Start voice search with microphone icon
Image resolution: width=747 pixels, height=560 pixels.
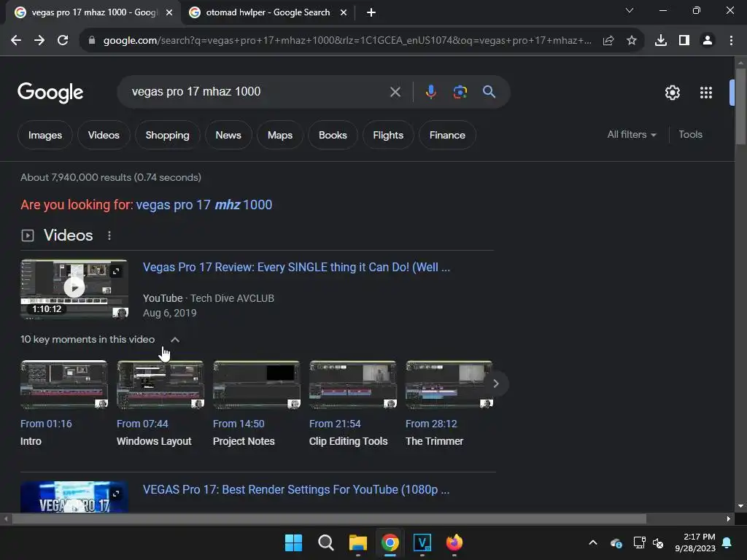click(430, 91)
